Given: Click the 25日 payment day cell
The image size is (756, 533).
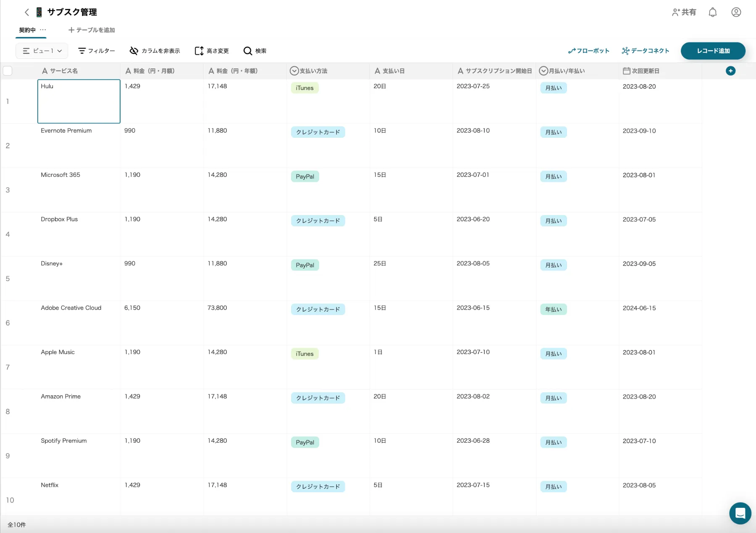Looking at the screenshot, I should (x=411, y=278).
